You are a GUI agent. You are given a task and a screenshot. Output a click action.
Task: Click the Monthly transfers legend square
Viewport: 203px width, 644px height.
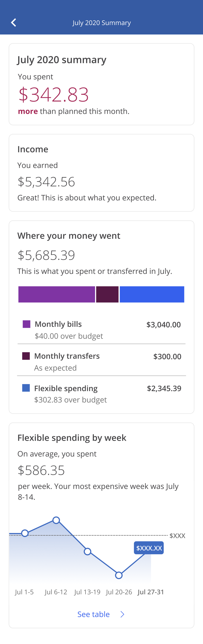tap(26, 356)
